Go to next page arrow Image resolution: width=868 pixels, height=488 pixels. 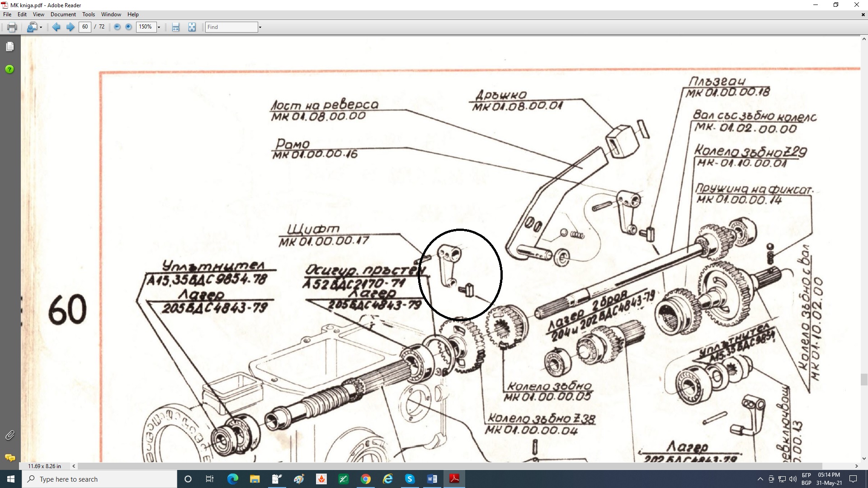coord(70,27)
